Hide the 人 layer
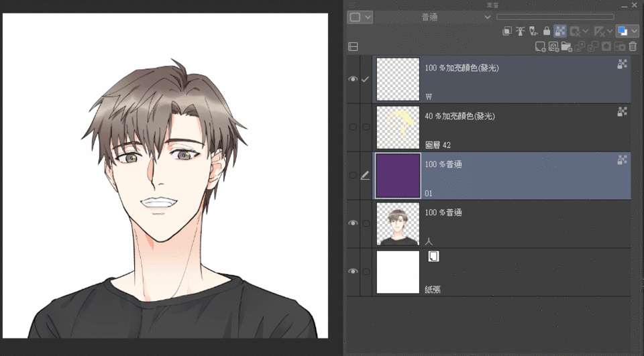644x356 pixels. coord(353,223)
